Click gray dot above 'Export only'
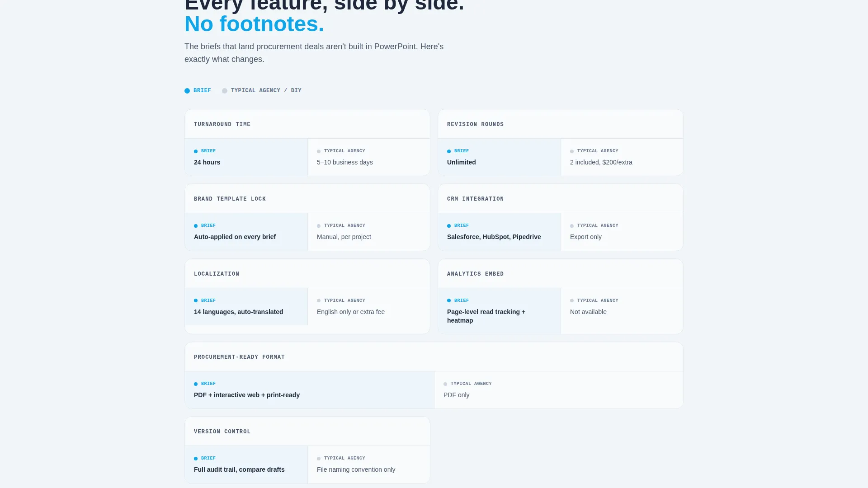Image resolution: width=868 pixels, height=488 pixels. click(572, 226)
